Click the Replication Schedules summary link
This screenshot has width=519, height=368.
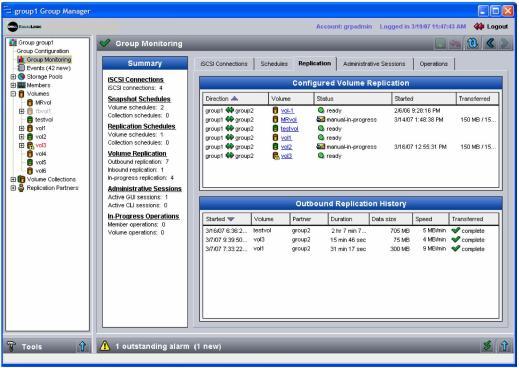pyautogui.click(x=141, y=126)
